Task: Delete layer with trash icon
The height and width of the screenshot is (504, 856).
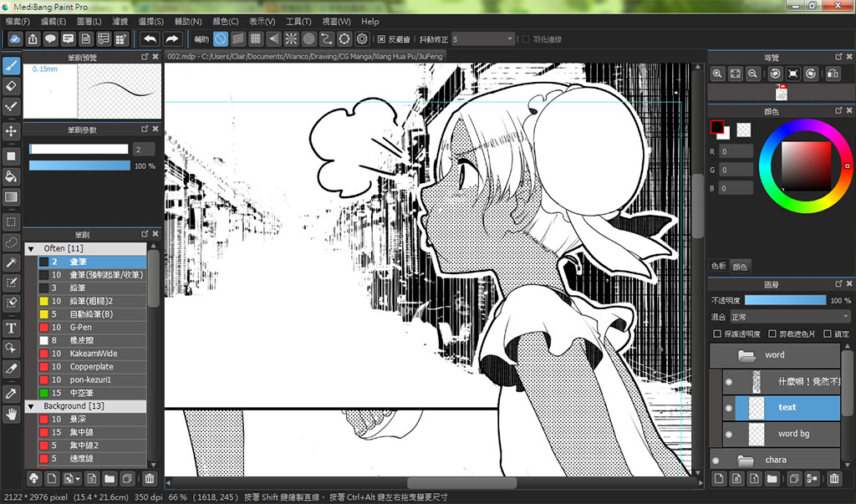Action: [834, 479]
